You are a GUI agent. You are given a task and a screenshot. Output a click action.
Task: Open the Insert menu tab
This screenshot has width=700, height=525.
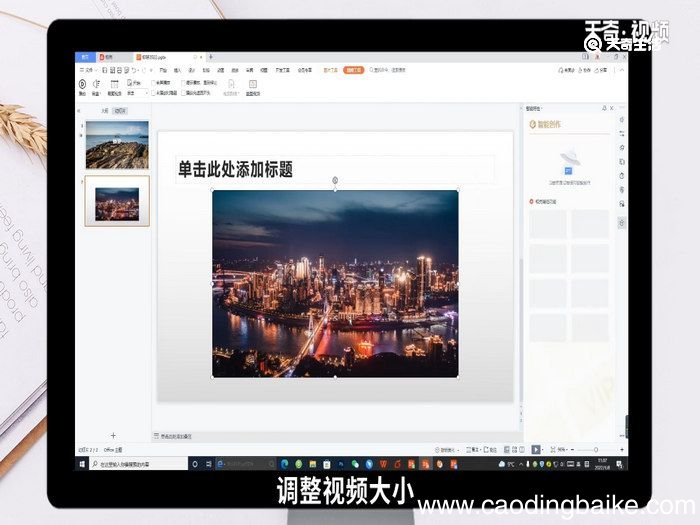(x=177, y=70)
